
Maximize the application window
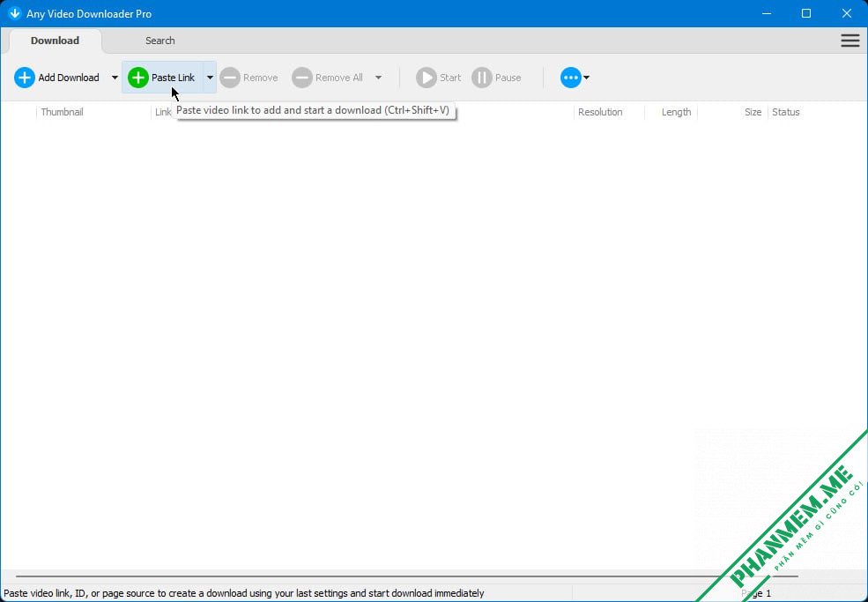tap(806, 13)
